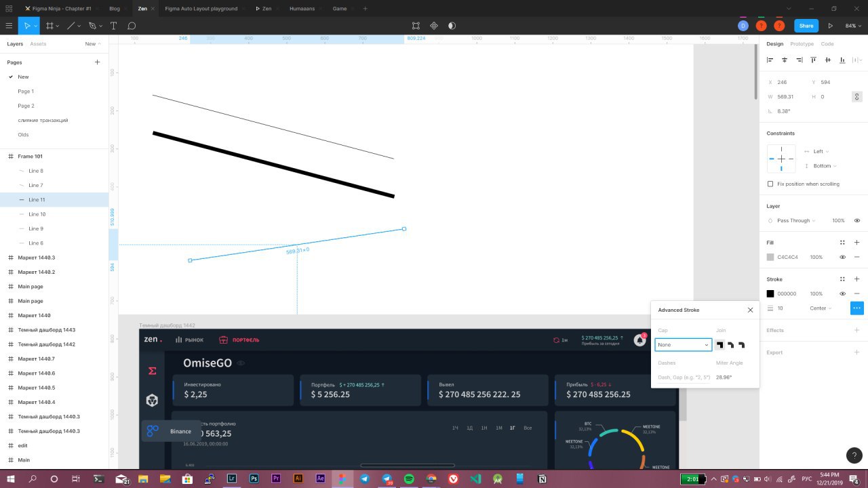Click the Align Right icon
The image size is (868, 488).
[x=800, y=60]
